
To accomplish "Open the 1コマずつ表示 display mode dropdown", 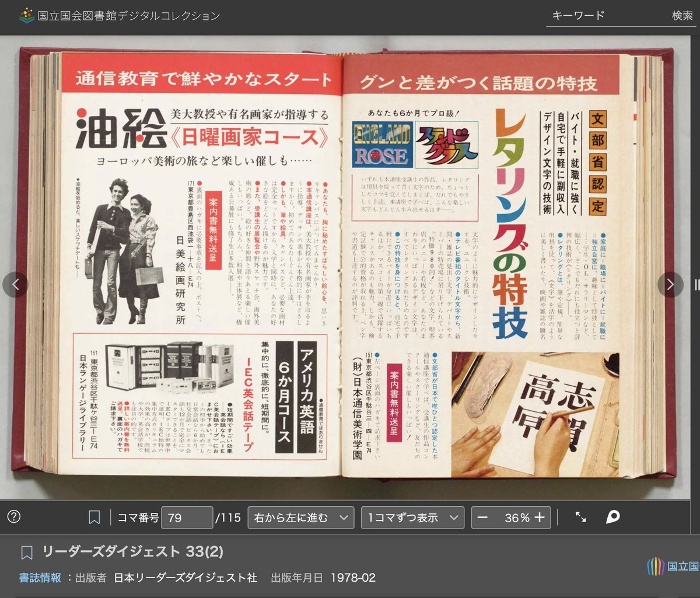I will 412,517.
